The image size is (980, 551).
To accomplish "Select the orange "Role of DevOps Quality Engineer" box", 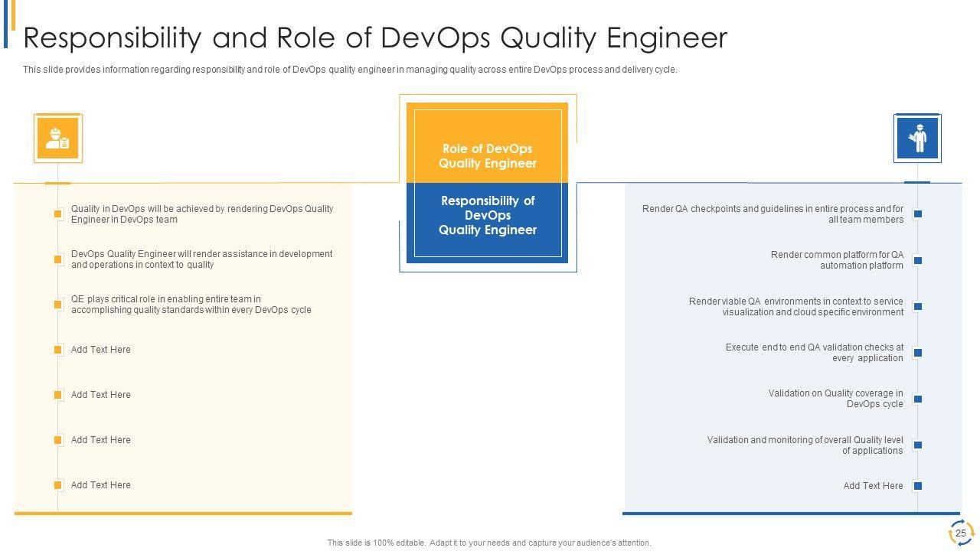I will click(x=487, y=143).
